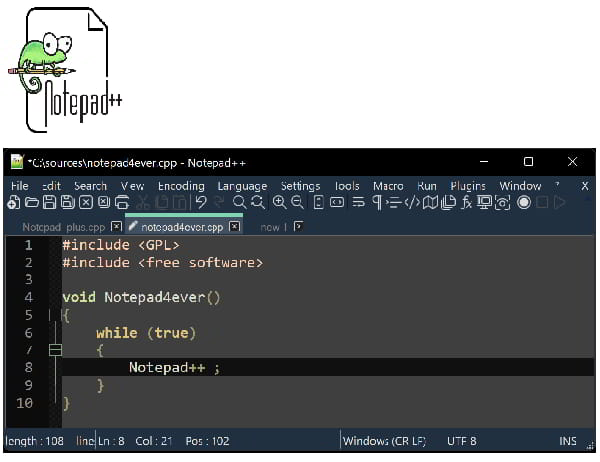Toggle the indent guide icon

(394, 202)
